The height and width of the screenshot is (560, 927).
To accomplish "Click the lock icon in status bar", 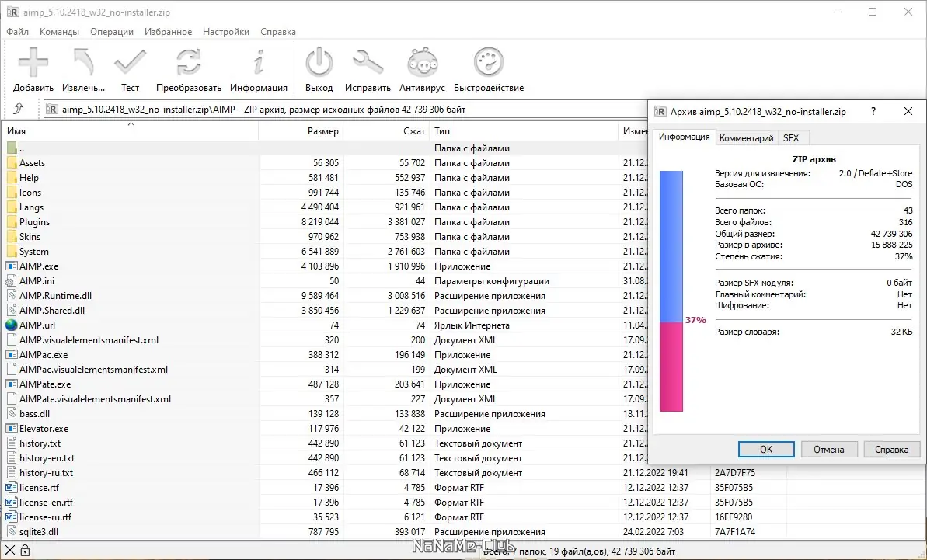I will (x=25, y=551).
